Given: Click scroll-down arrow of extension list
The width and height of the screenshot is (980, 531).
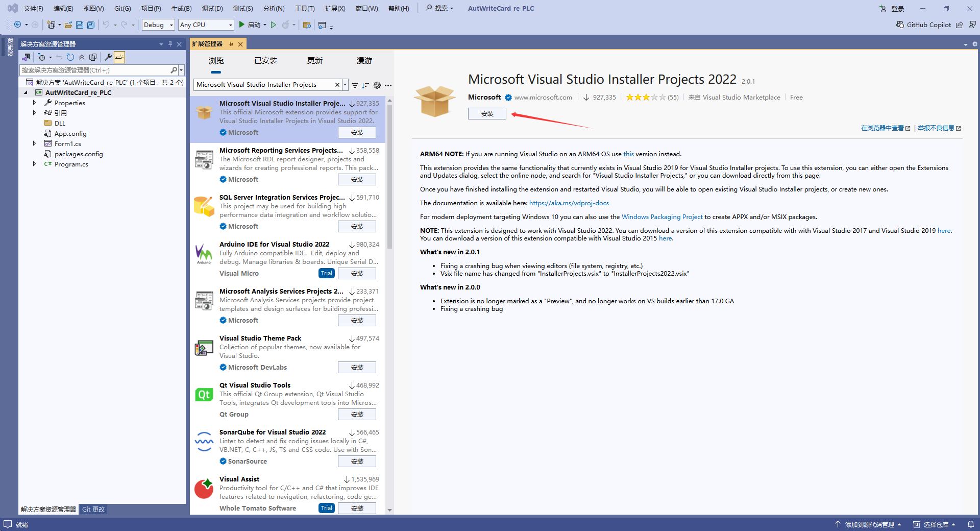Looking at the screenshot, I should (x=389, y=510).
